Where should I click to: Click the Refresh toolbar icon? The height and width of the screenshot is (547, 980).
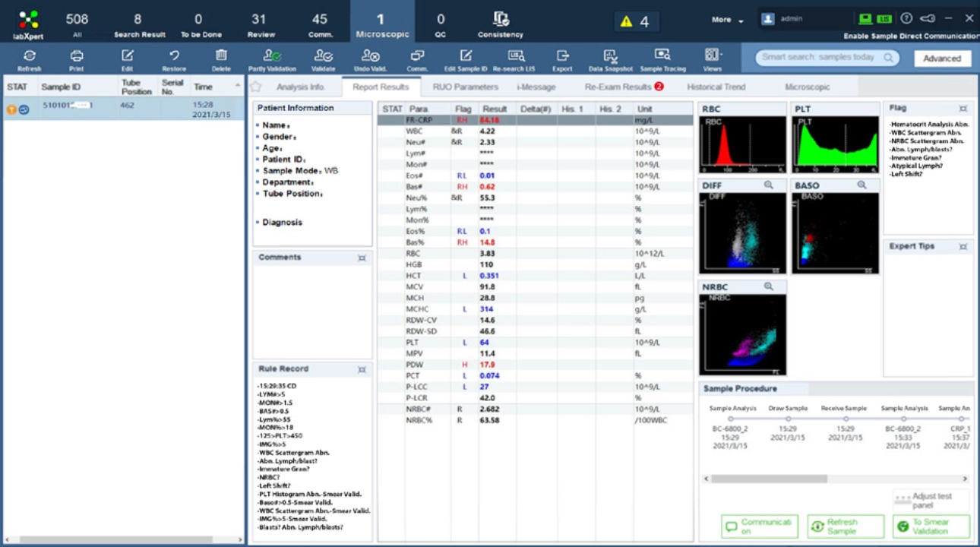click(x=29, y=55)
